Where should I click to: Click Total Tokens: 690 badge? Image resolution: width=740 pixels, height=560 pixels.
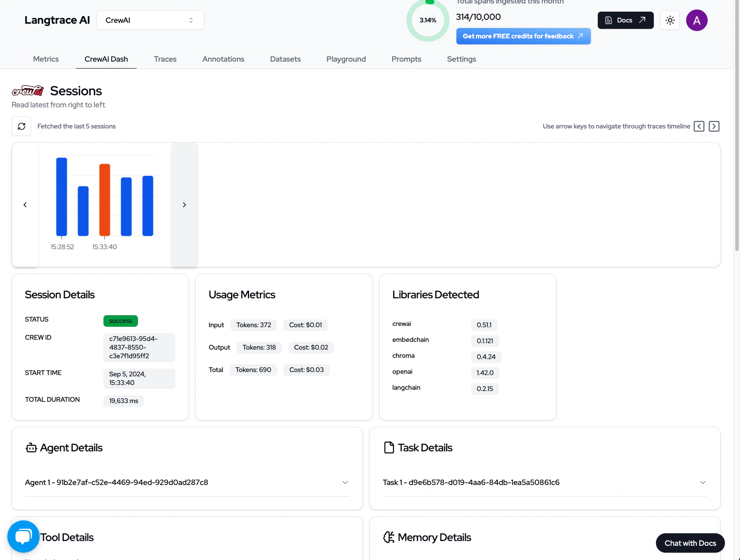[253, 370]
